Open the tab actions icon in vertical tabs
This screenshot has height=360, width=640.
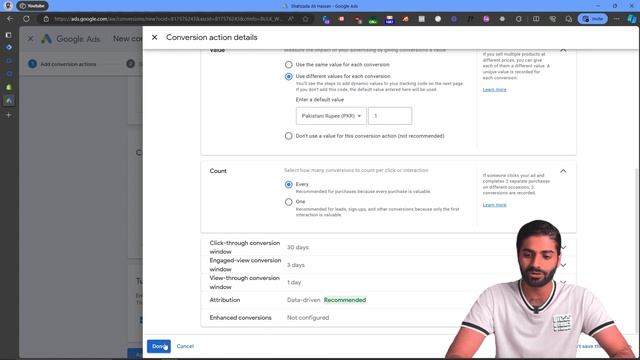(x=9, y=35)
